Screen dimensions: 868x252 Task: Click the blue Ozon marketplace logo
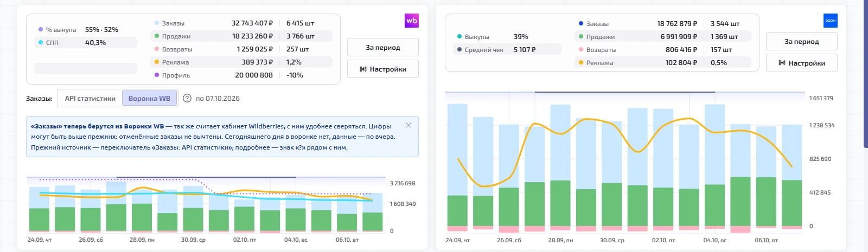831,21
